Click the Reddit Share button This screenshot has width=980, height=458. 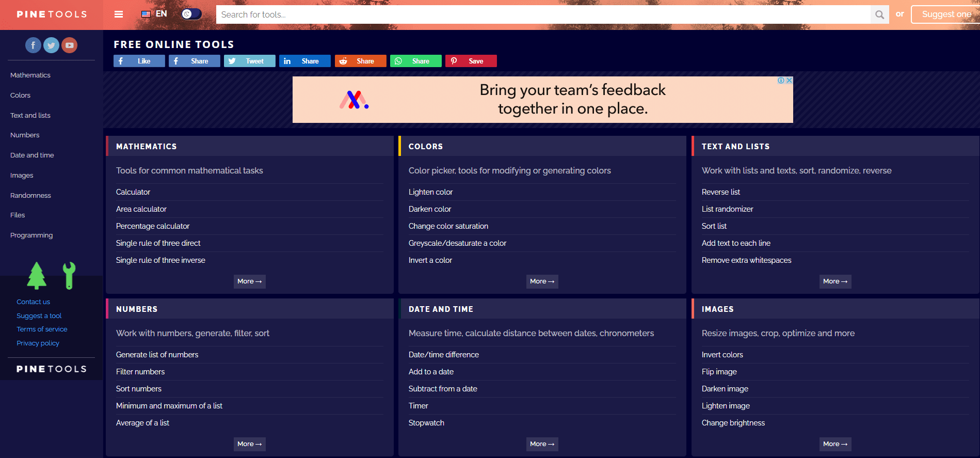(x=361, y=61)
